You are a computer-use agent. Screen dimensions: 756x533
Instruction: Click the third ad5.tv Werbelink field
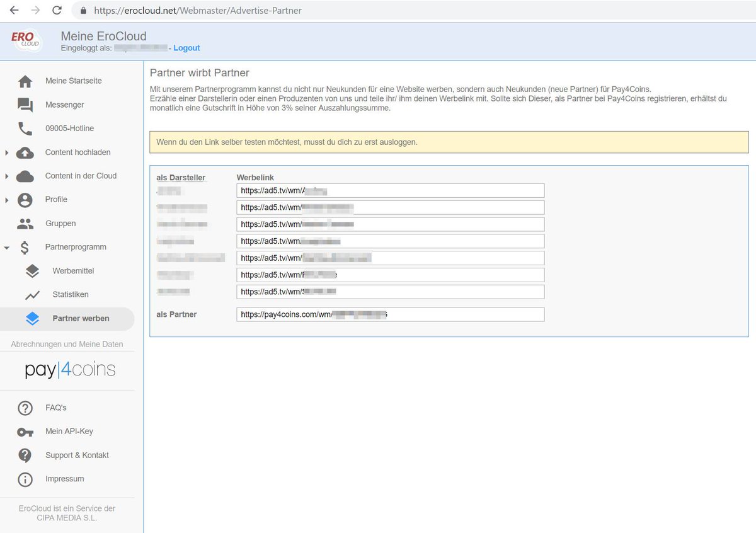[x=391, y=224]
